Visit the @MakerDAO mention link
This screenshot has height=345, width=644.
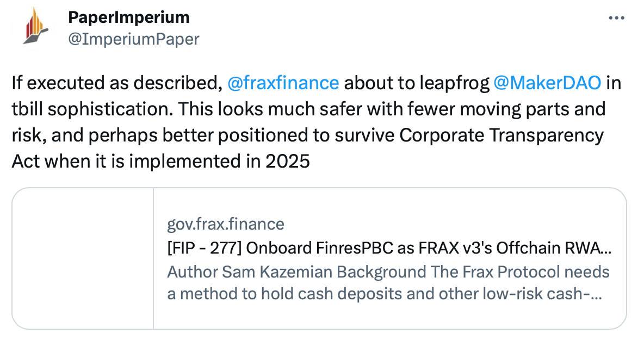(547, 83)
